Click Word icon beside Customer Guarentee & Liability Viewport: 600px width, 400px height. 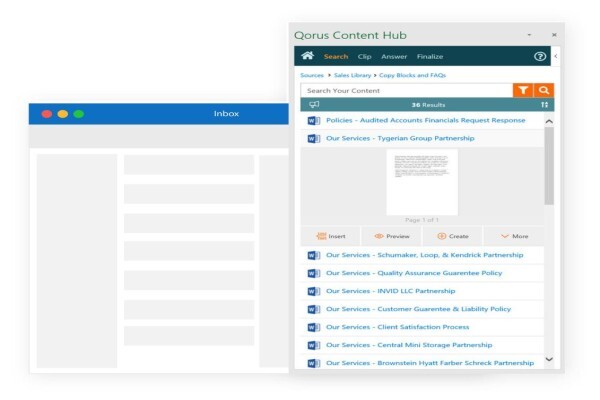click(x=314, y=309)
